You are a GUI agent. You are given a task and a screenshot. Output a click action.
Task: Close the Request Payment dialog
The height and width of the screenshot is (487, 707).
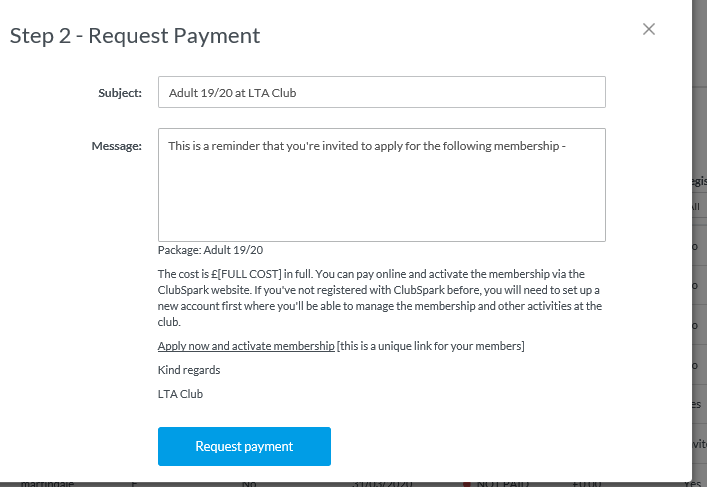click(649, 29)
